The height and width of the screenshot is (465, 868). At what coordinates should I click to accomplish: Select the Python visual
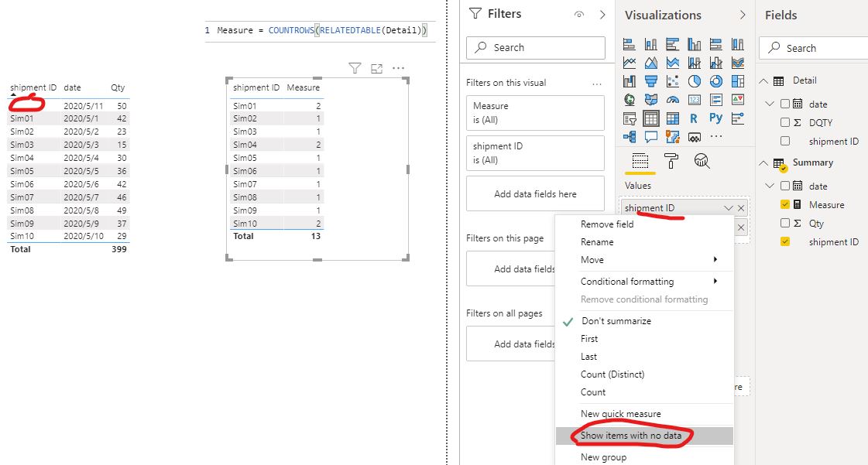(715, 118)
